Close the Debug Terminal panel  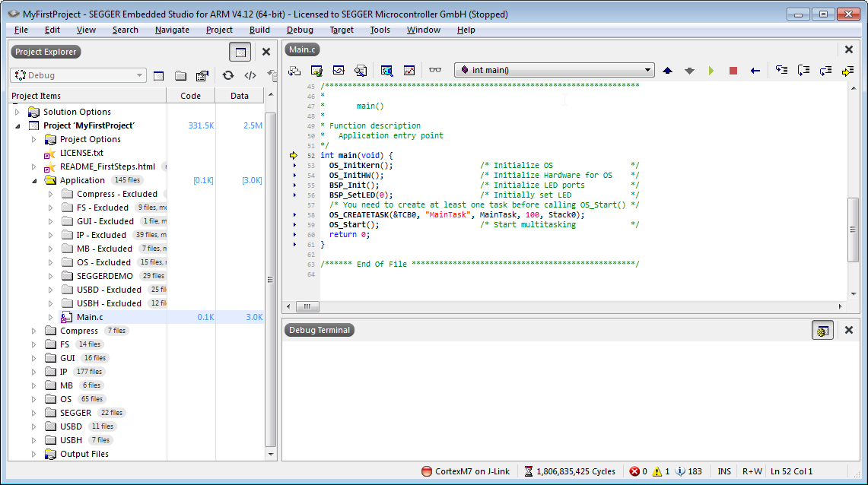pyautogui.click(x=849, y=330)
